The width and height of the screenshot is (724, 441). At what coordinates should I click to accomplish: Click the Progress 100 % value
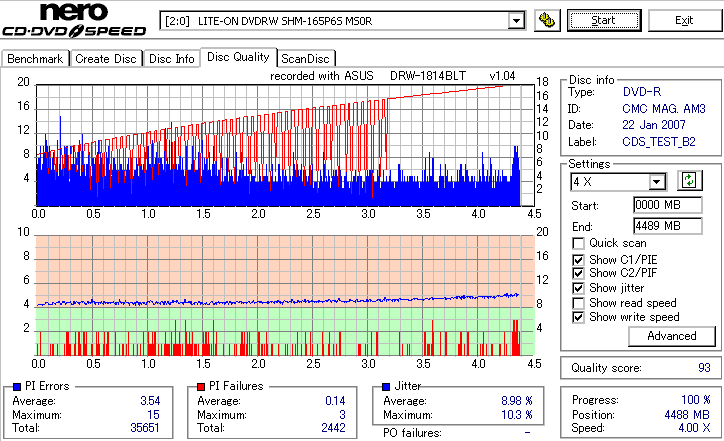[x=696, y=400]
